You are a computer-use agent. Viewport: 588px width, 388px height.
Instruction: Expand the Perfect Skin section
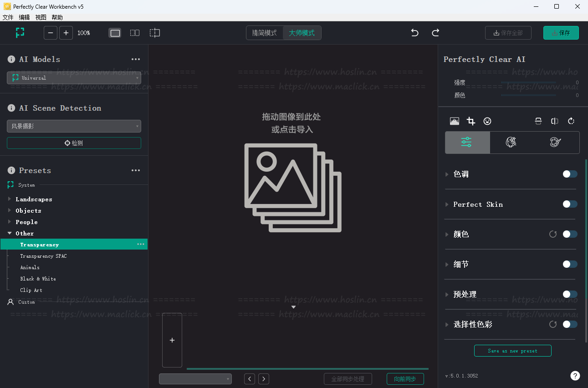447,204
